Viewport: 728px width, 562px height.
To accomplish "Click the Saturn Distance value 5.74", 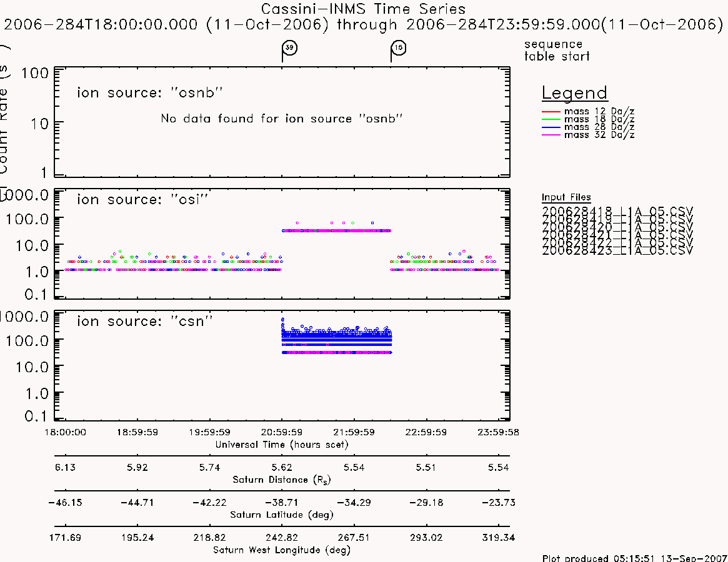I will click(209, 467).
